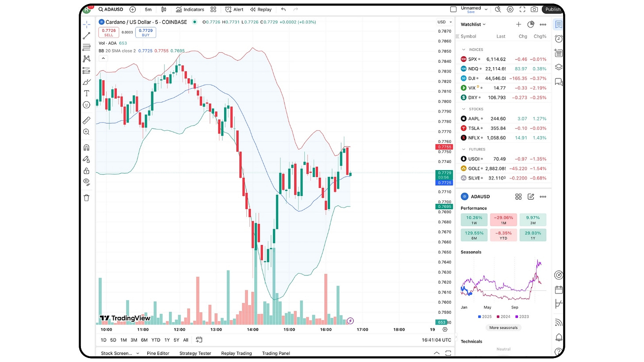Open the Alerts clock icon in right sidebar
The image size is (644, 362).
[x=559, y=39]
